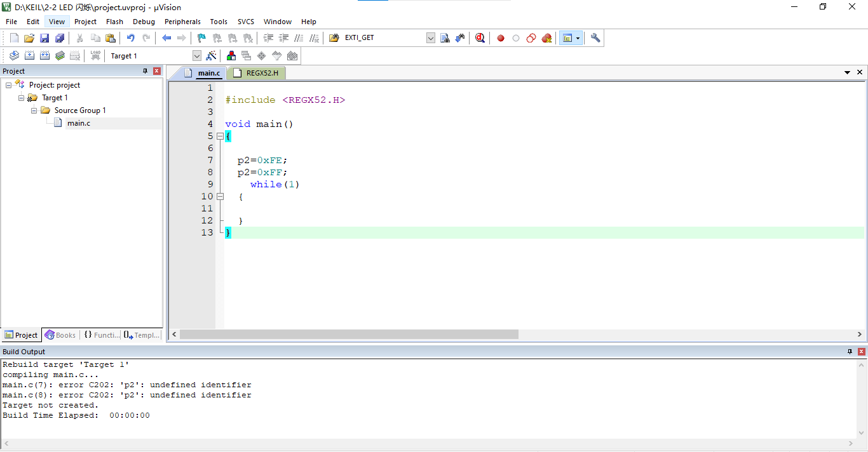Open the Peripherals menu
This screenshot has height=452, width=868.
[x=182, y=22]
